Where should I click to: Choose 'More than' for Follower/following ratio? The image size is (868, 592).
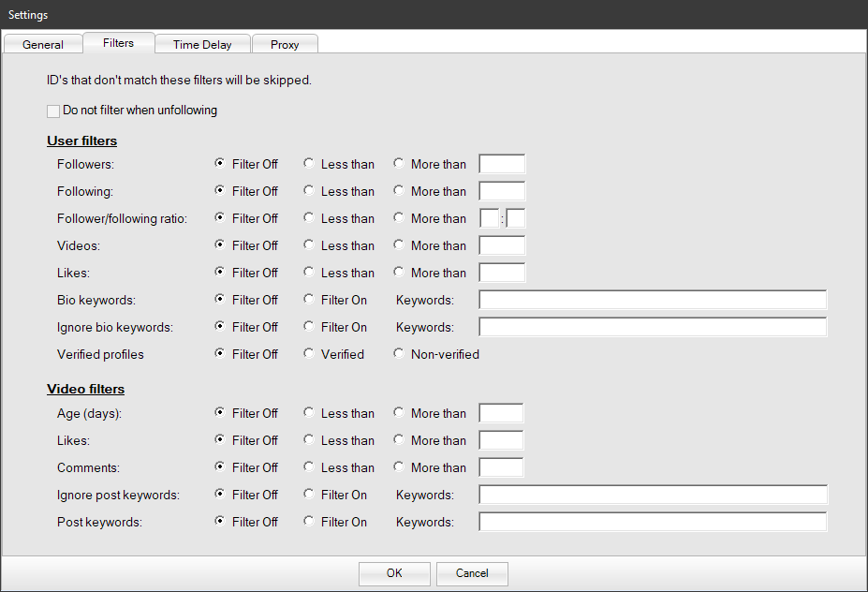399,218
